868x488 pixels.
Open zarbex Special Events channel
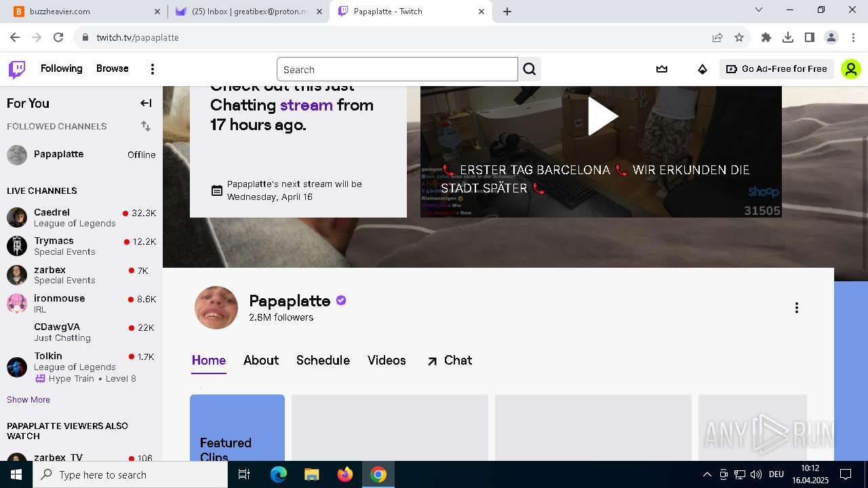pos(81,274)
